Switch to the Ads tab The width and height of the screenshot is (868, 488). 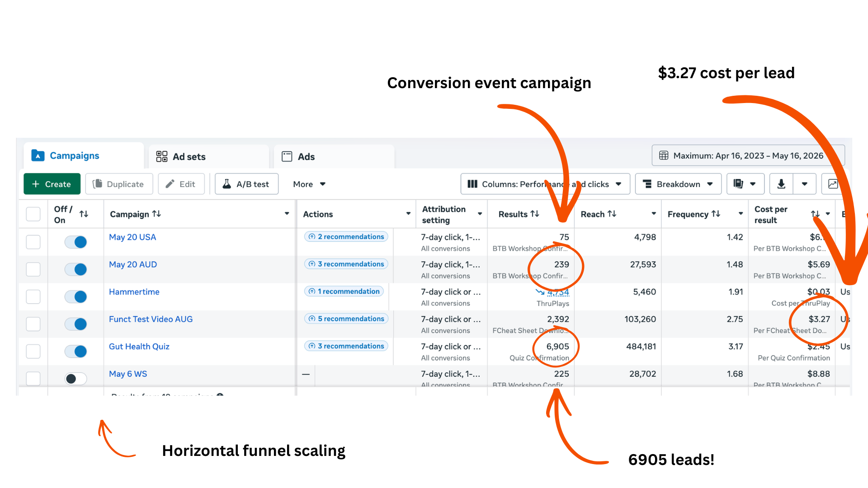tap(334, 157)
